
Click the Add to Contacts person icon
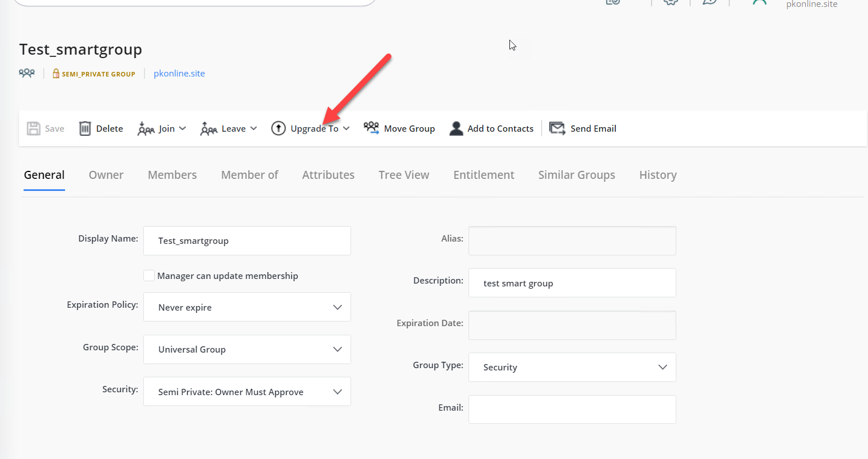456,128
